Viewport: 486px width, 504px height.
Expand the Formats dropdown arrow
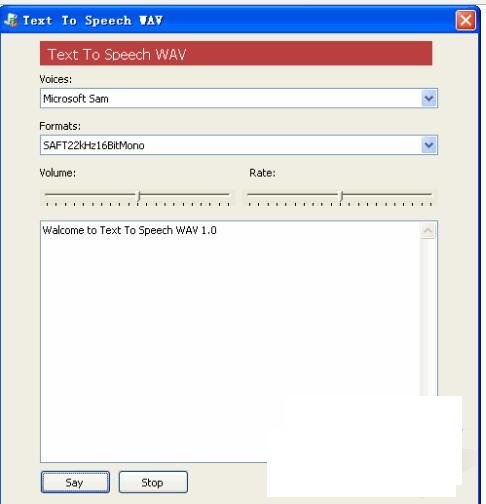tap(429, 145)
